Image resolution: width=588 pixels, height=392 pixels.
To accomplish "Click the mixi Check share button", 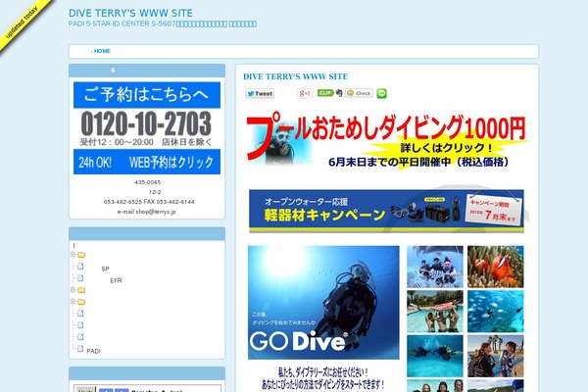I will click(359, 93).
